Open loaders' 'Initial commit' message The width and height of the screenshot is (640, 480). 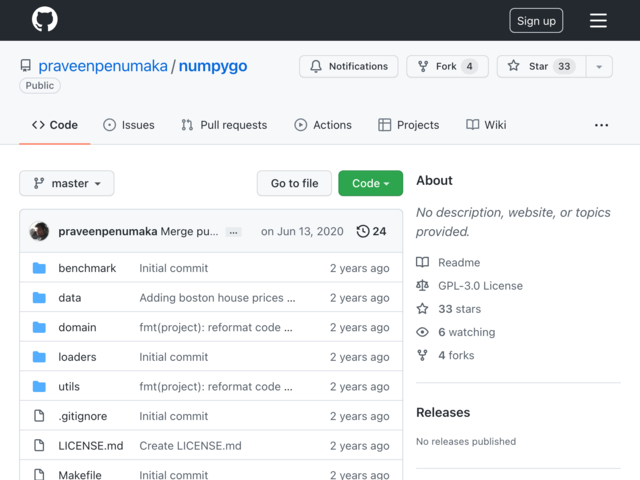tap(173, 357)
